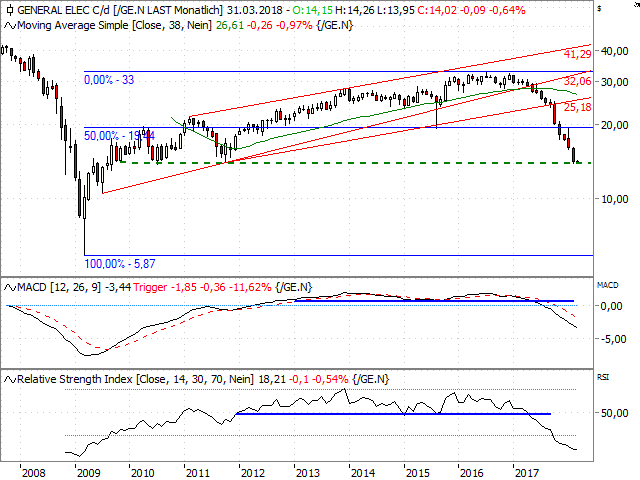The width and height of the screenshot is (640, 480).
Task: Click the trend channel value 41,29
Action: click(x=578, y=54)
